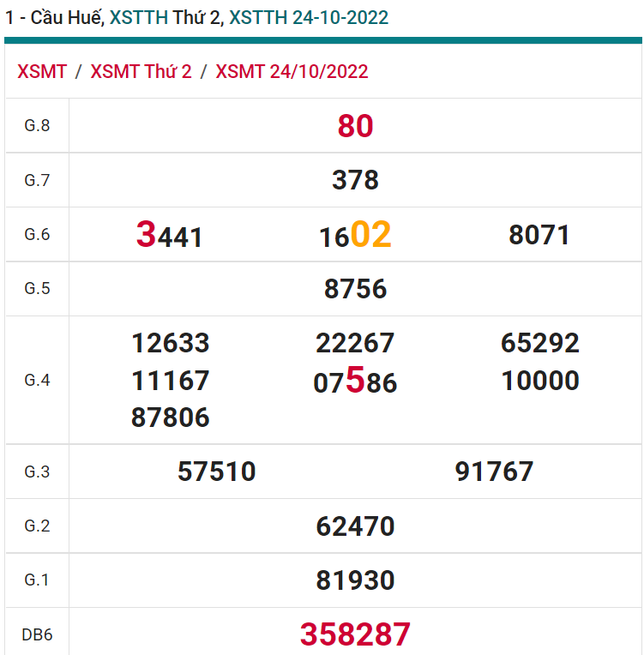Click G.3 number 91767
Screen dimensions: 644x655
pos(494,472)
